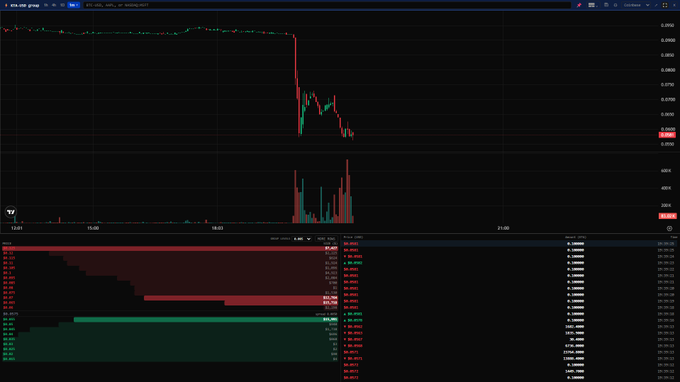Expand the layout icon dropdown arrow
The image size is (680, 382).
pos(597,6)
